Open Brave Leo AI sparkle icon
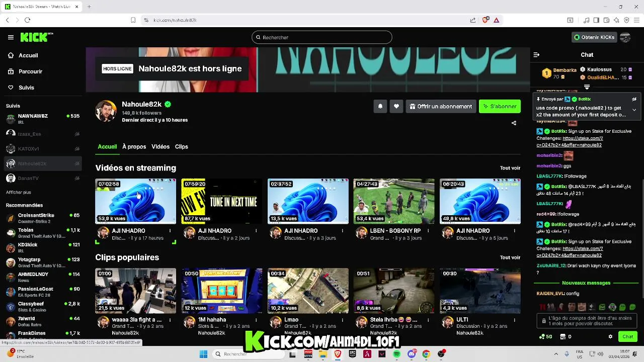The height and width of the screenshot is (362, 644). coord(616,20)
